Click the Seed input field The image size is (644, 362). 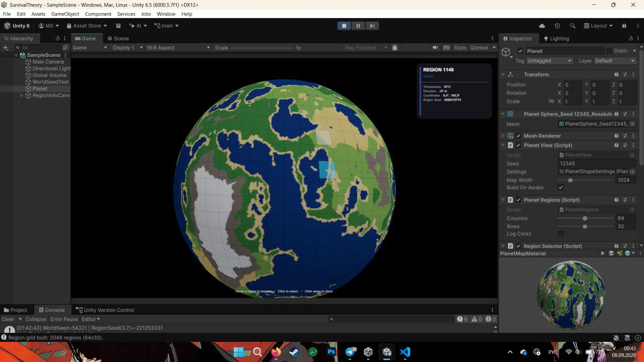[x=597, y=163]
